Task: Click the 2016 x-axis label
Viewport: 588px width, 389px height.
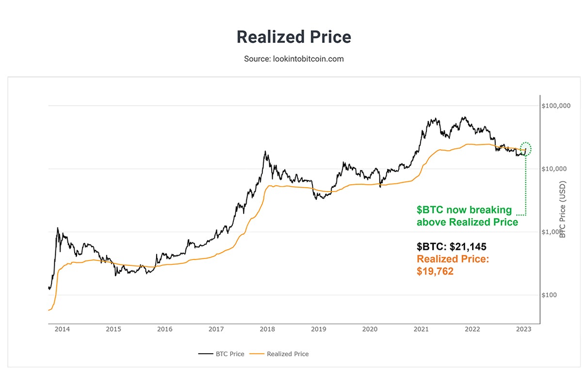Action: [164, 329]
